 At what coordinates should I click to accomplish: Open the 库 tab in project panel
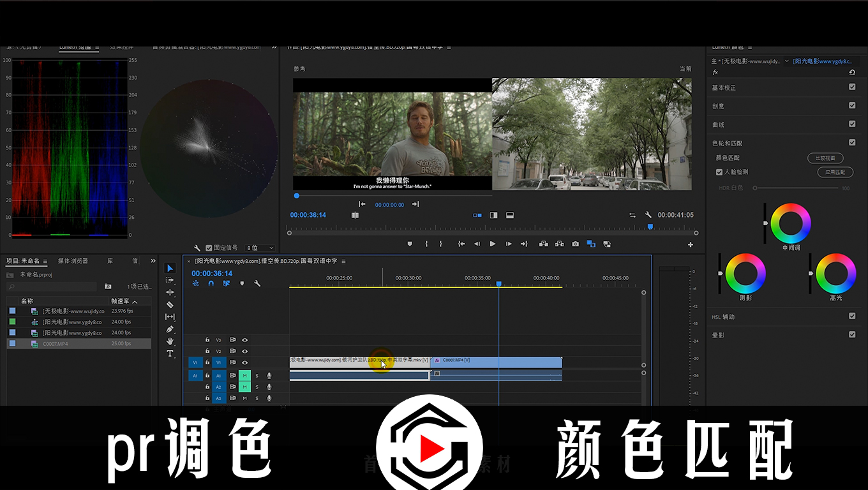tap(110, 261)
